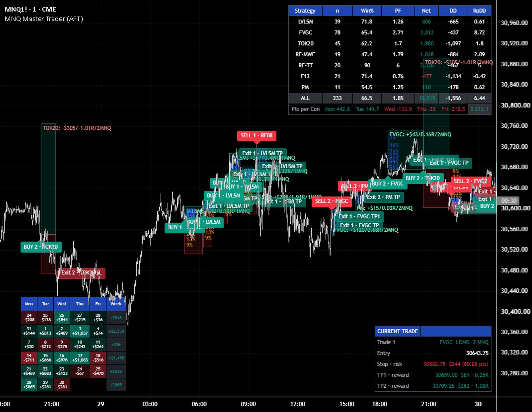Viewport: 532px width, 412px height.
Task: Open the MNQ Master Trader (AFT) indicator title
Action: pos(44,19)
